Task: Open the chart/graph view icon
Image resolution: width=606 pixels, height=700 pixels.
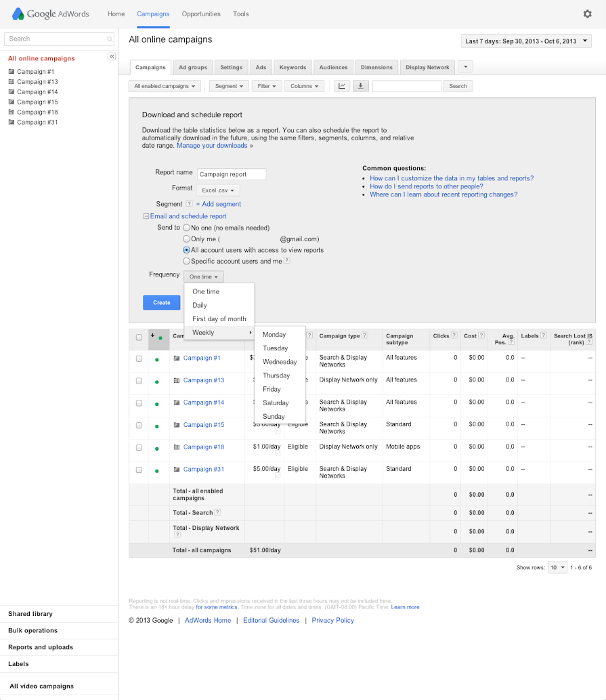Action: tap(342, 86)
